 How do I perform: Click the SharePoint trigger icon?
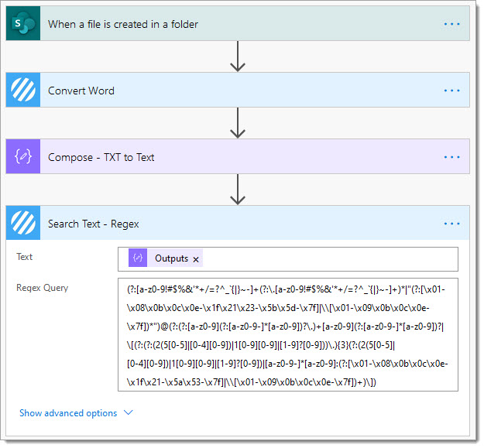[23, 23]
